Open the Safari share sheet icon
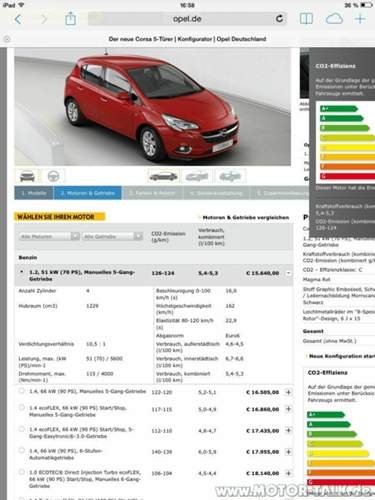 [70, 18]
